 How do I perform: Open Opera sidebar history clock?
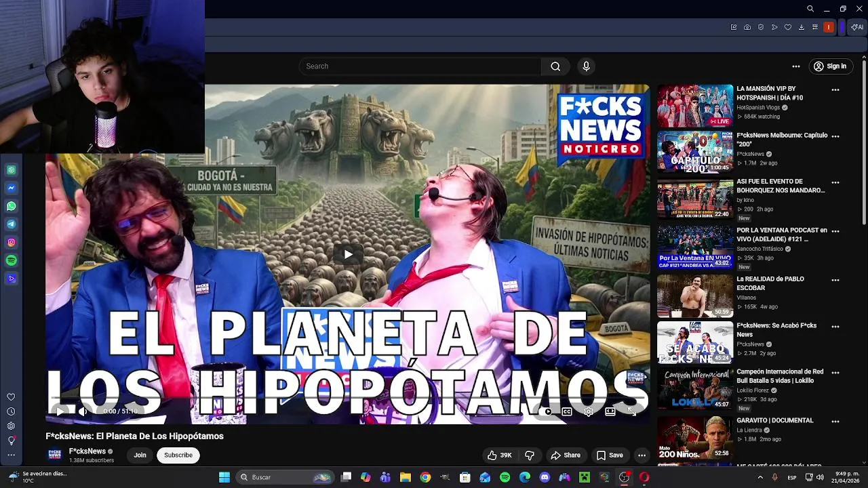pos(11,411)
